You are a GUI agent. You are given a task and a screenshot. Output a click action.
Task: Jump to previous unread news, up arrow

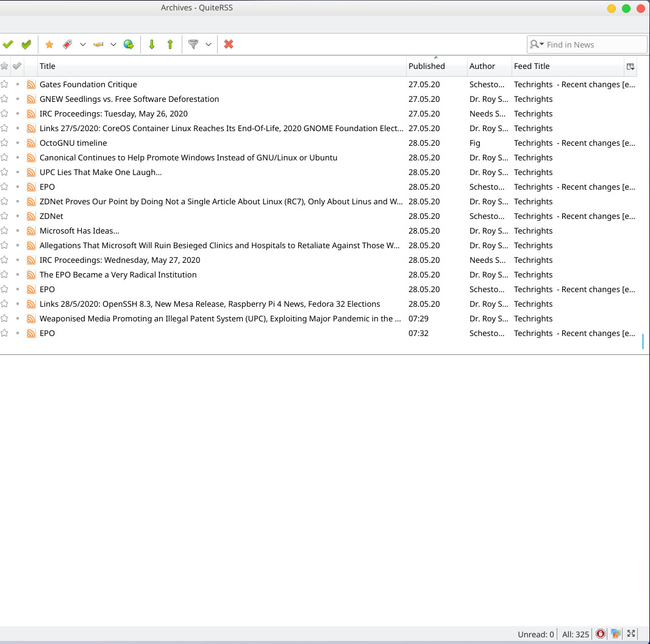click(x=170, y=45)
